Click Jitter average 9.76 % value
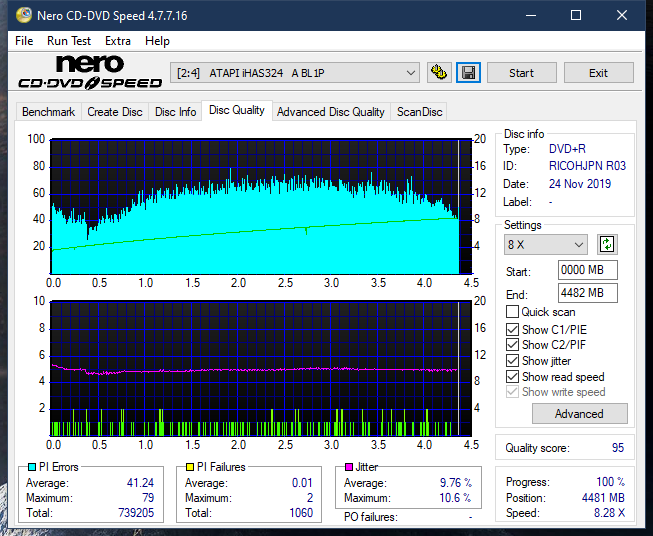Image resolution: width=653 pixels, height=536 pixels. pos(456,483)
